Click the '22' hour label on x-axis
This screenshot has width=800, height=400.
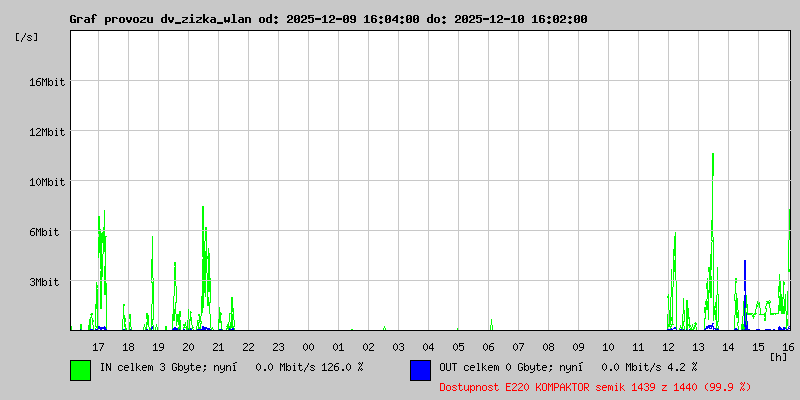248,347
